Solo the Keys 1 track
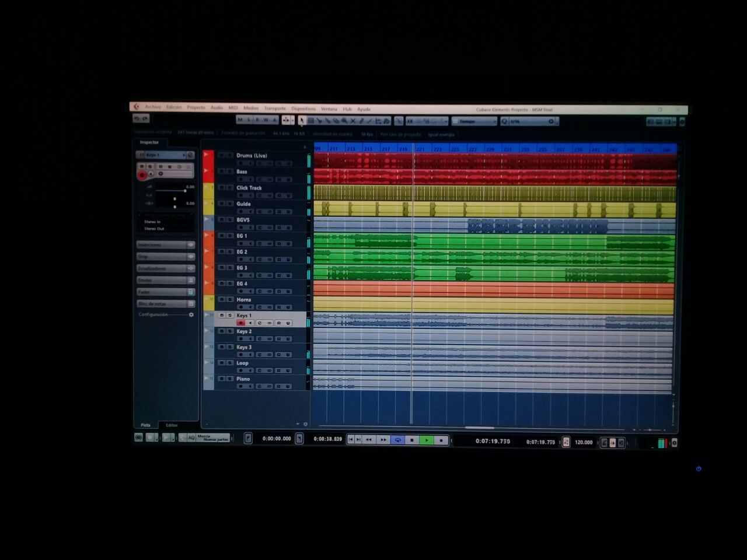 click(x=229, y=315)
